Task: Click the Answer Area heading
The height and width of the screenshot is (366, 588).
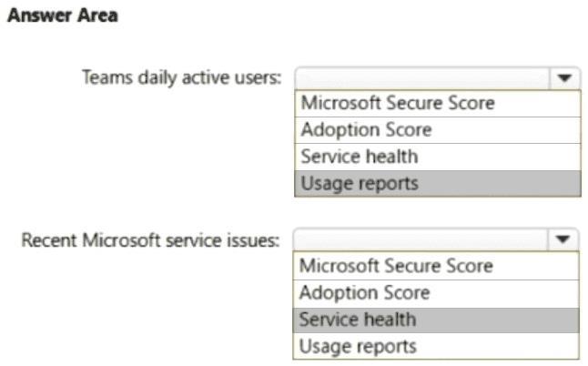Action: (x=63, y=15)
